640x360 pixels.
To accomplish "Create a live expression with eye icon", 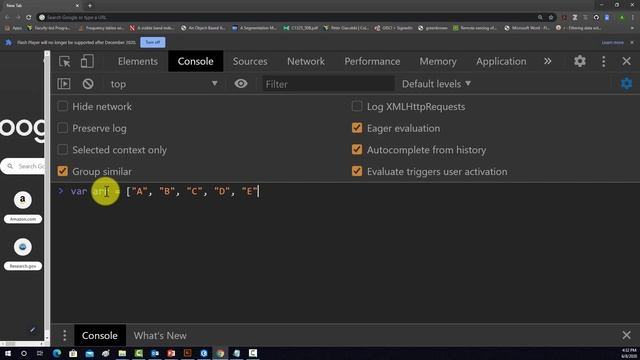I will tap(241, 84).
